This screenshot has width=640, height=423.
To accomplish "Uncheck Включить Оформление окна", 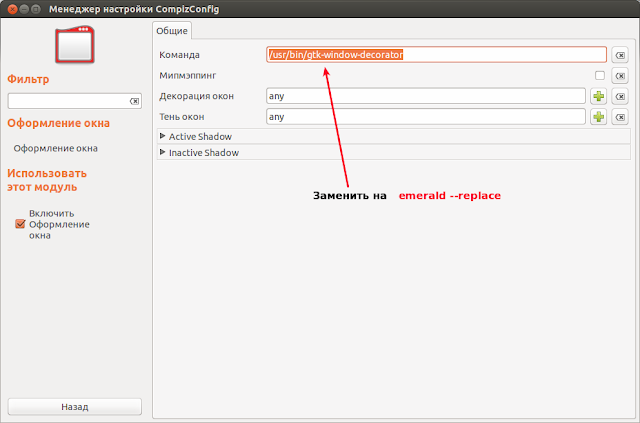I will point(20,224).
